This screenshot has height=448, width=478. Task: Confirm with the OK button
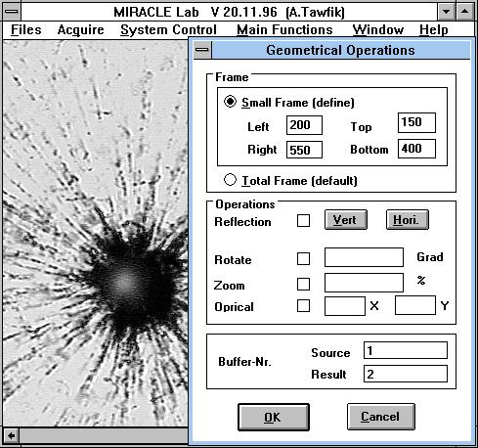point(274,417)
